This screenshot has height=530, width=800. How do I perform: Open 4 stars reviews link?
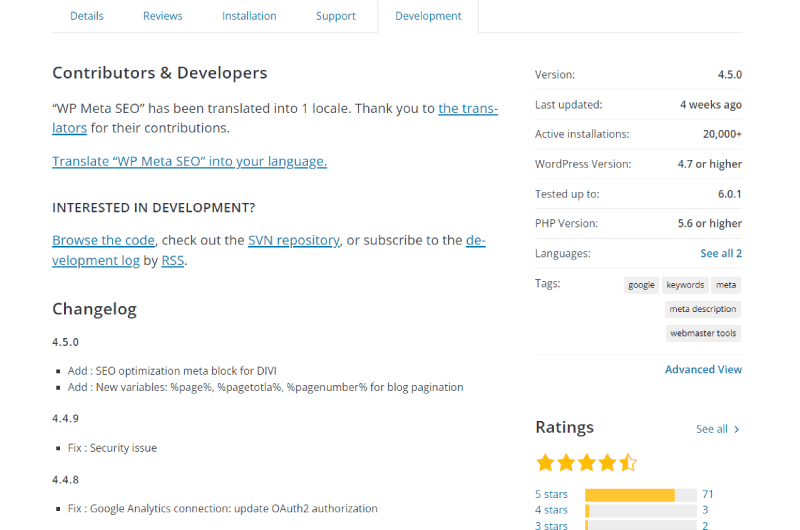(551, 510)
